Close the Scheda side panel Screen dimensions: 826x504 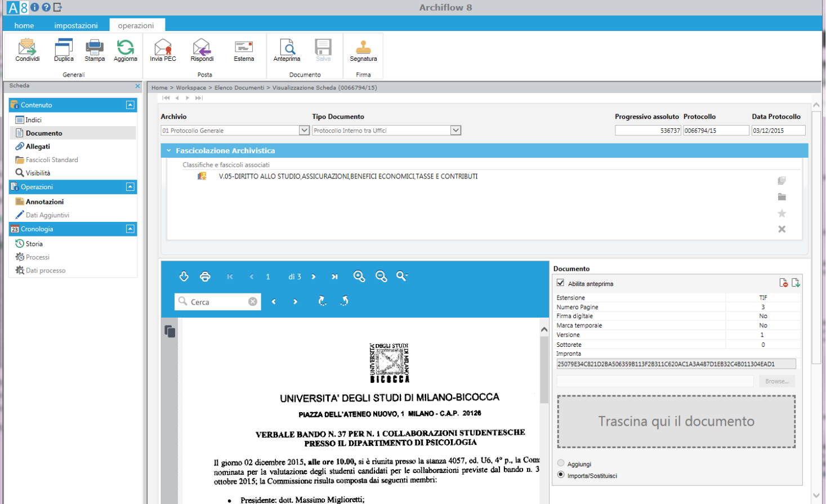[137, 86]
